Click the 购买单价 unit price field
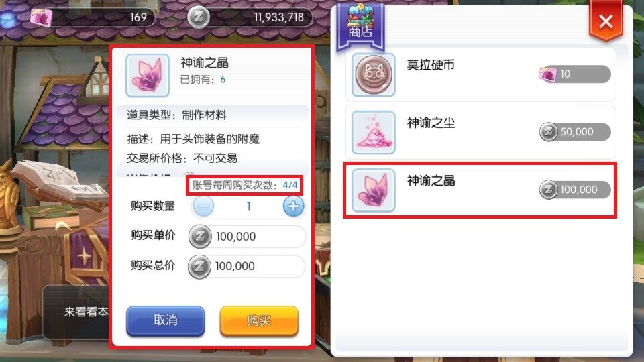Viewport: 644px width, 362px height. (x=248, y=237)
